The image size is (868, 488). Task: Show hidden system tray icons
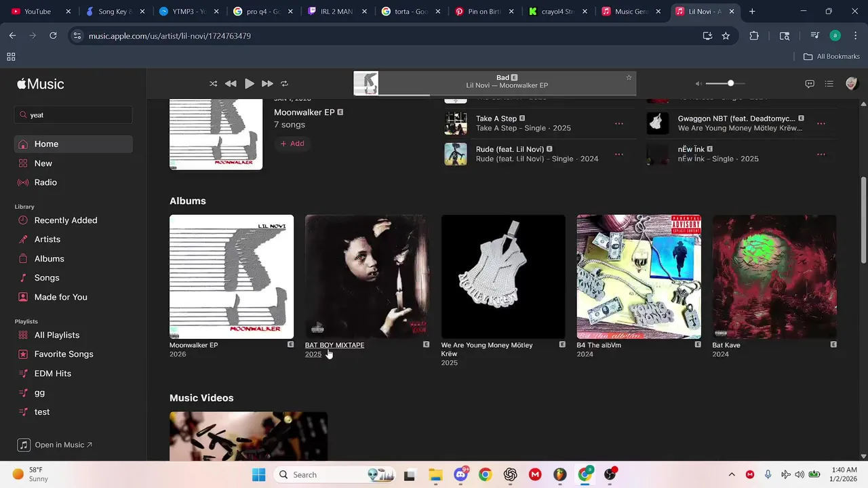point(731,474)
